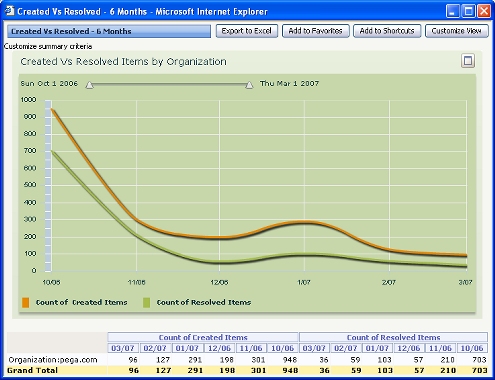
Task: Click Add to Shortcuts button
Action: 387,31
